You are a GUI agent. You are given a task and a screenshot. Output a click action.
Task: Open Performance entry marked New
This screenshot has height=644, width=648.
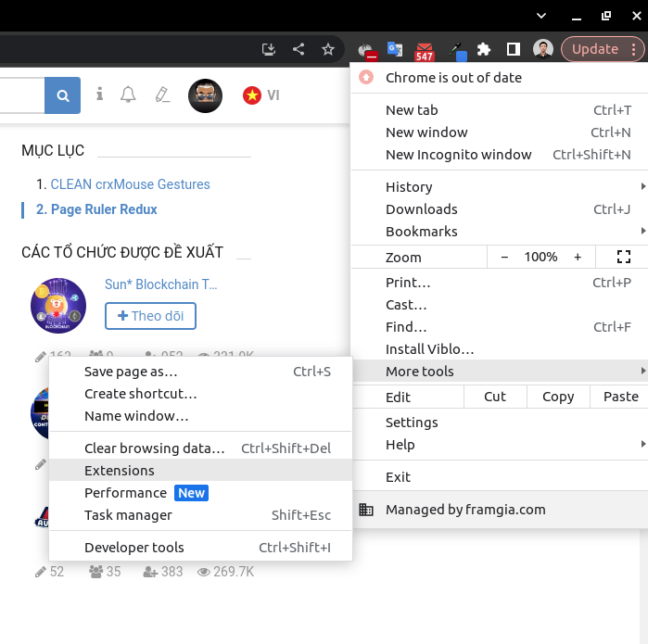coord(200,493)
